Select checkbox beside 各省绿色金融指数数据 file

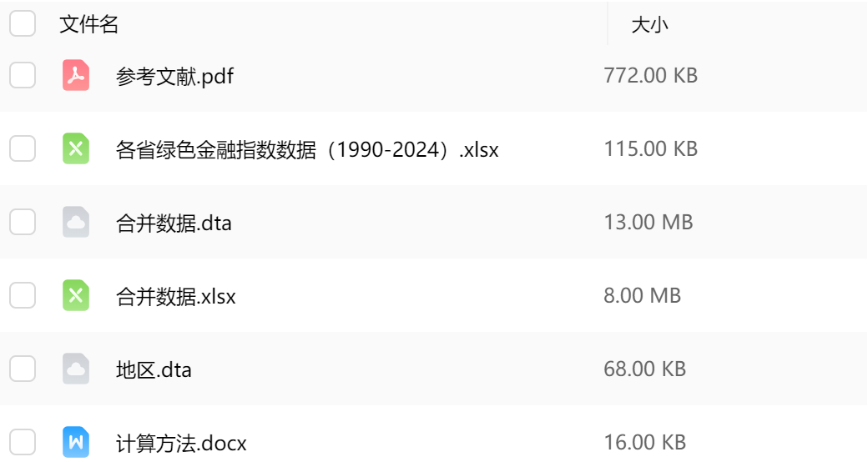point(23,149)
